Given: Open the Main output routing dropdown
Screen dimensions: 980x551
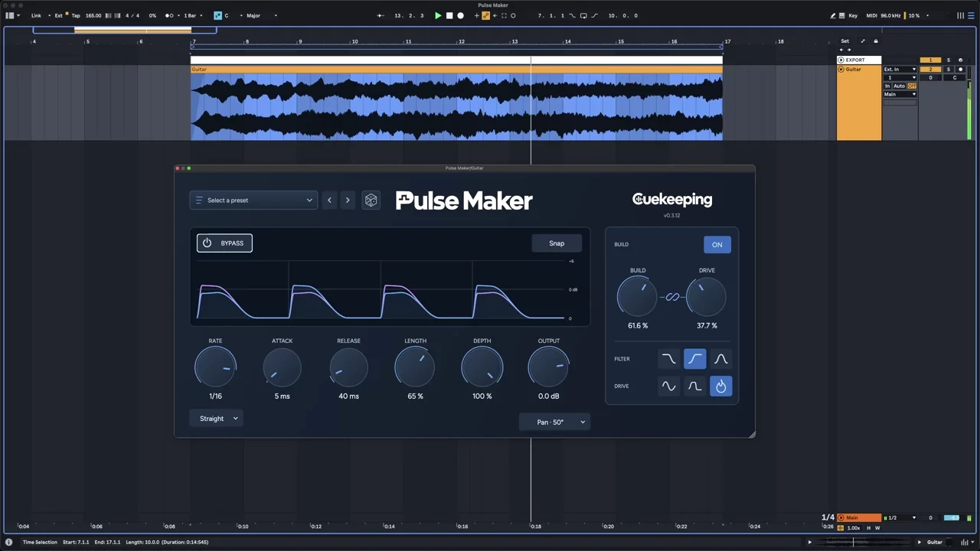Looking at the screenshot, I should 900,94.
